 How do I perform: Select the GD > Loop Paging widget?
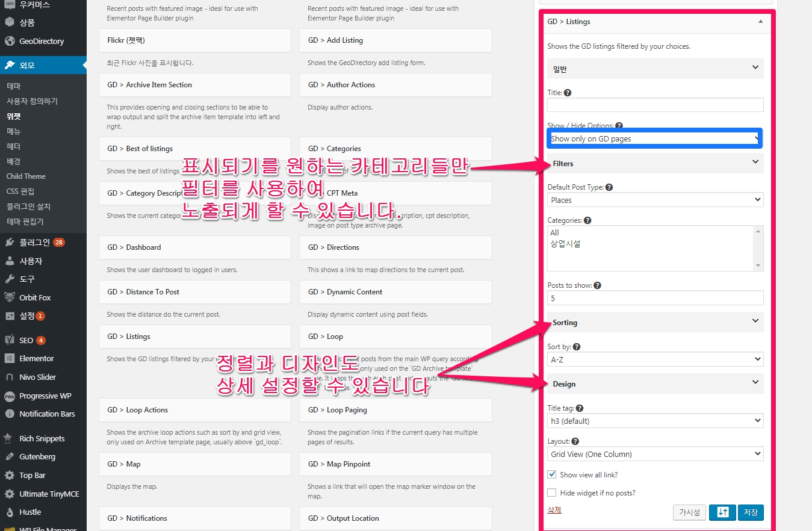point(395,410)
